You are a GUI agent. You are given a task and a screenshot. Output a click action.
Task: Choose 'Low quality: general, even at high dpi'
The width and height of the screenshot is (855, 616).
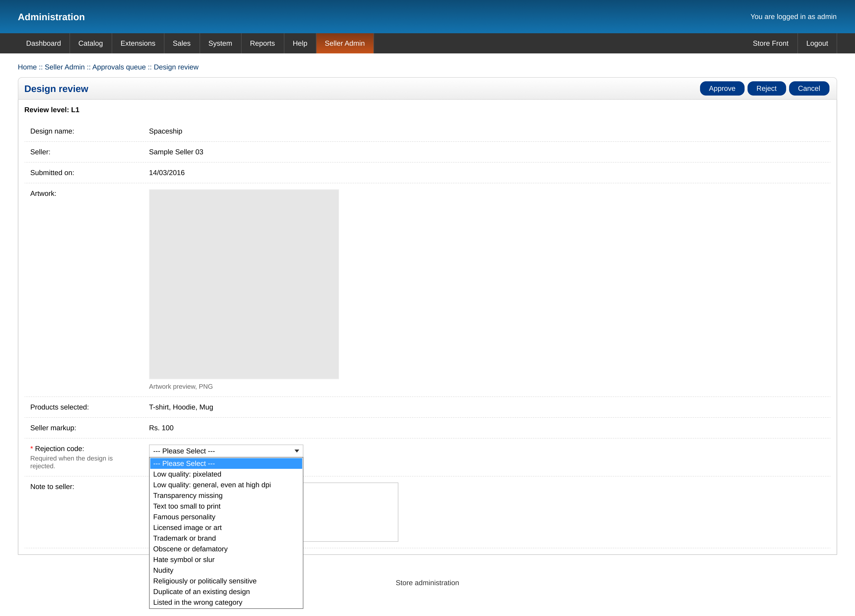coord(226,485)
